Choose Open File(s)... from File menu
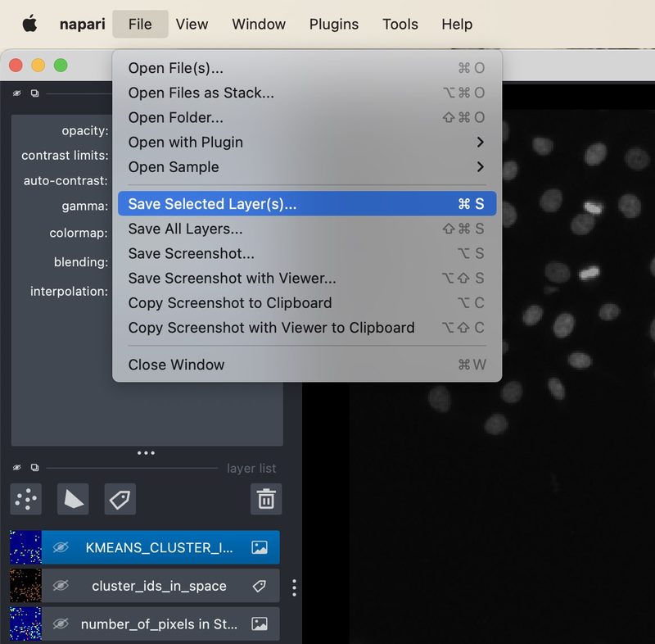655x644 pixels. [x=307, y=68]
